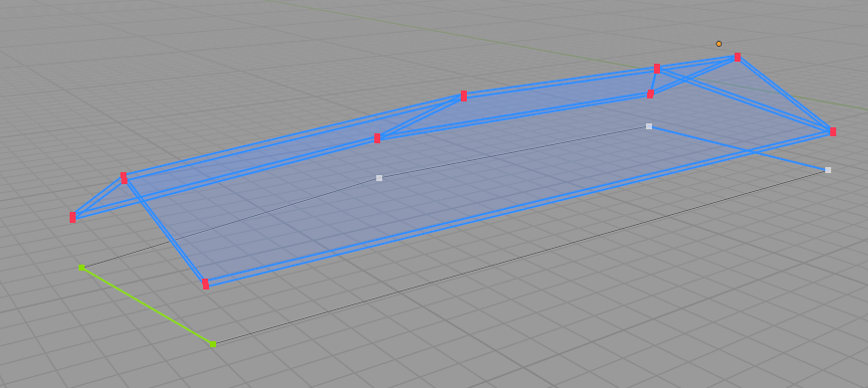Select the middle white unselected vertex
The height and width of the screenshot is (388, 868).
click(x=649, y=126)
